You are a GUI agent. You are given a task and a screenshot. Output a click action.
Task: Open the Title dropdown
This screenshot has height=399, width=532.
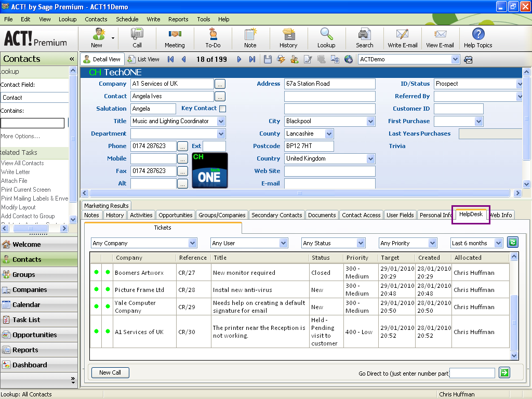[221, 121]
